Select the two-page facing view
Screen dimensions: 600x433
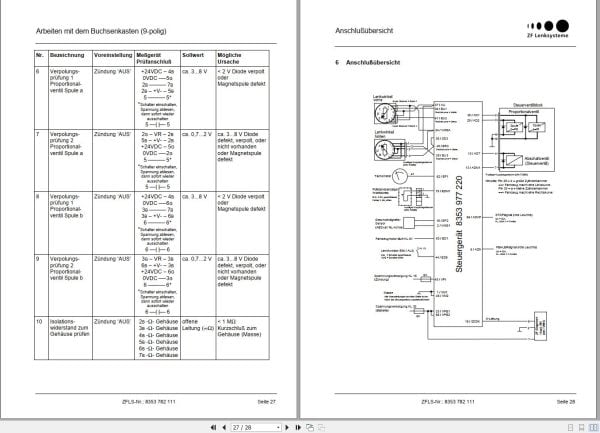click(x=593, y=427)
